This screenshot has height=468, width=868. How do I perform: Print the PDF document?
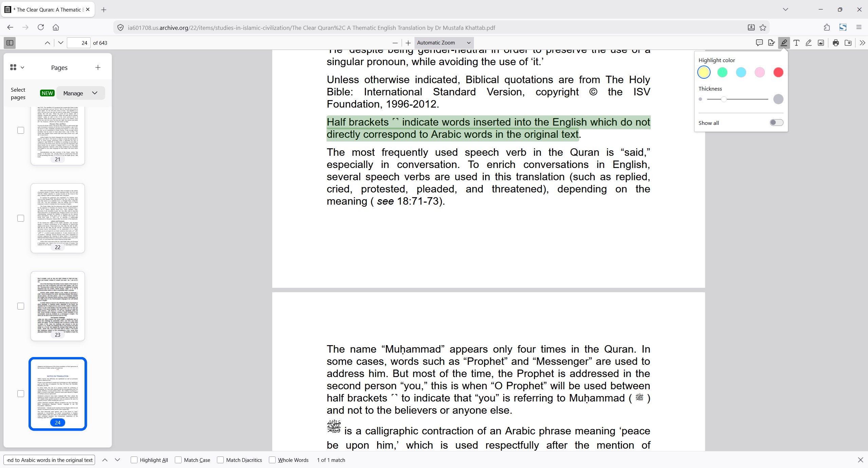pos(836,43)
